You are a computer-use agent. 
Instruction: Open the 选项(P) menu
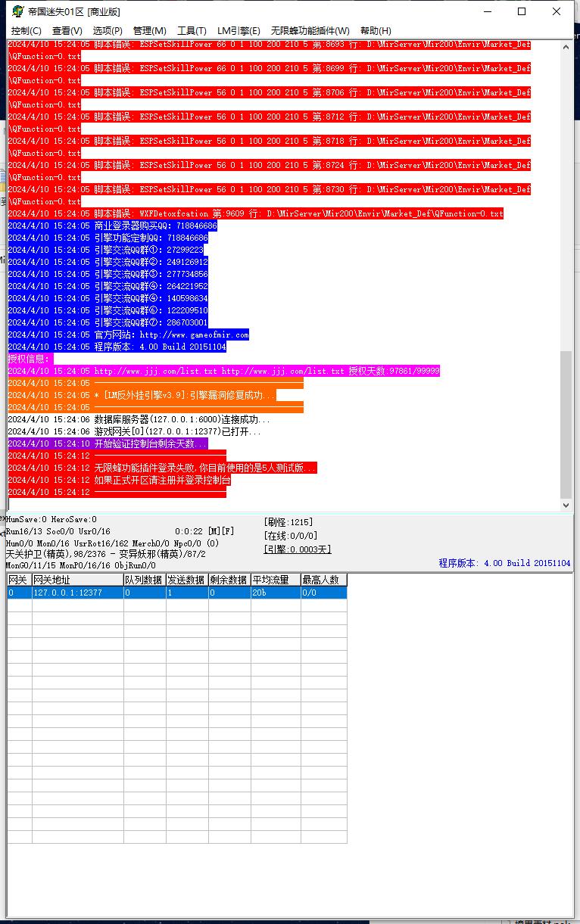108,31
